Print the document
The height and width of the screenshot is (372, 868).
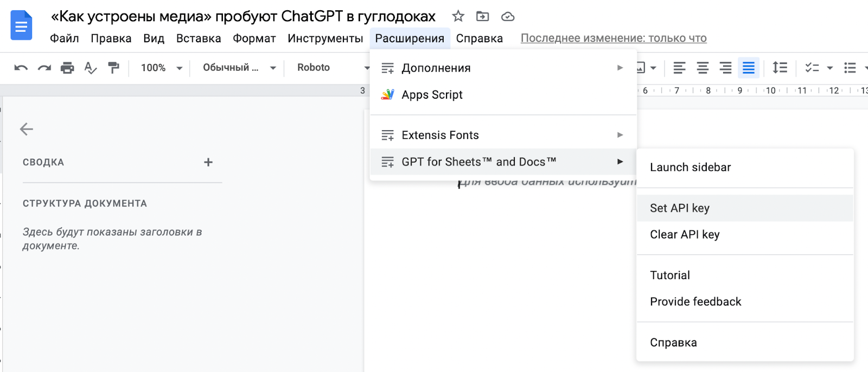[x=67, y=68]
